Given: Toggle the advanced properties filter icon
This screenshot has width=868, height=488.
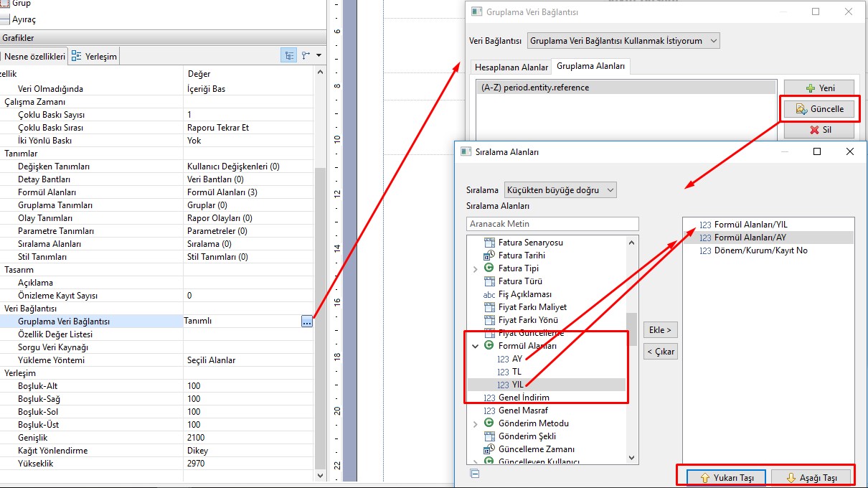Looking at the screenshot, I should point(306,55).
